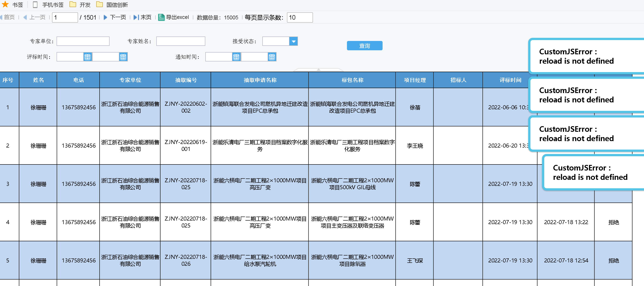
Task: Click the star bookmarks icon
Action: pyautogui.click(x=5, y=4)
